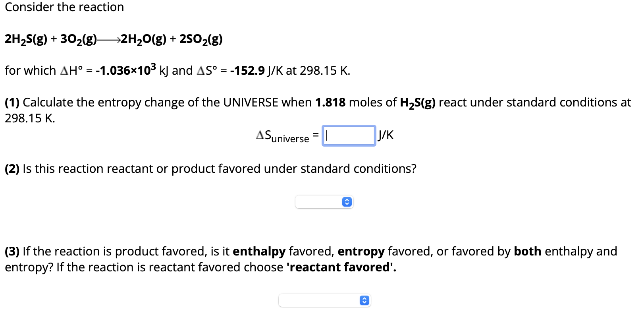Image resolution: width=644 pixels, height=325 pixels.
Task: Open the reactant or product favored dropdown
Action: (324, 202)
